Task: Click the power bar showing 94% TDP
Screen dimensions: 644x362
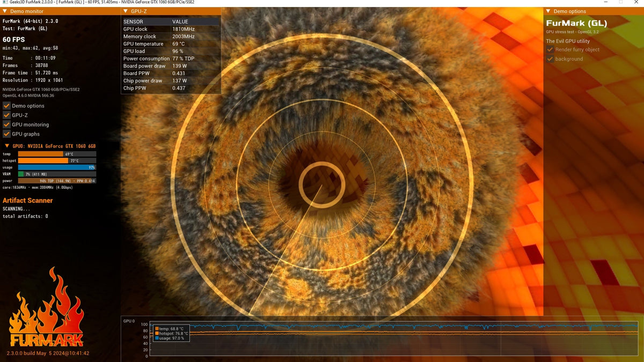Action: 57,181
